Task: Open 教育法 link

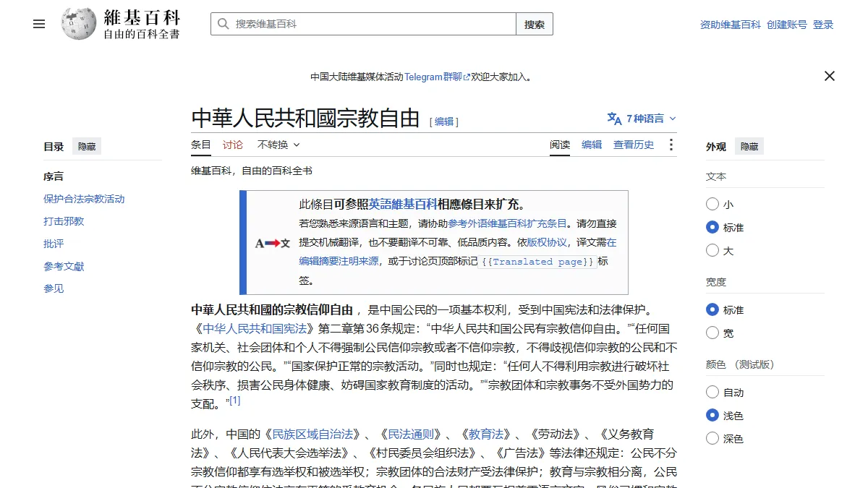Action: pos(486,434)
